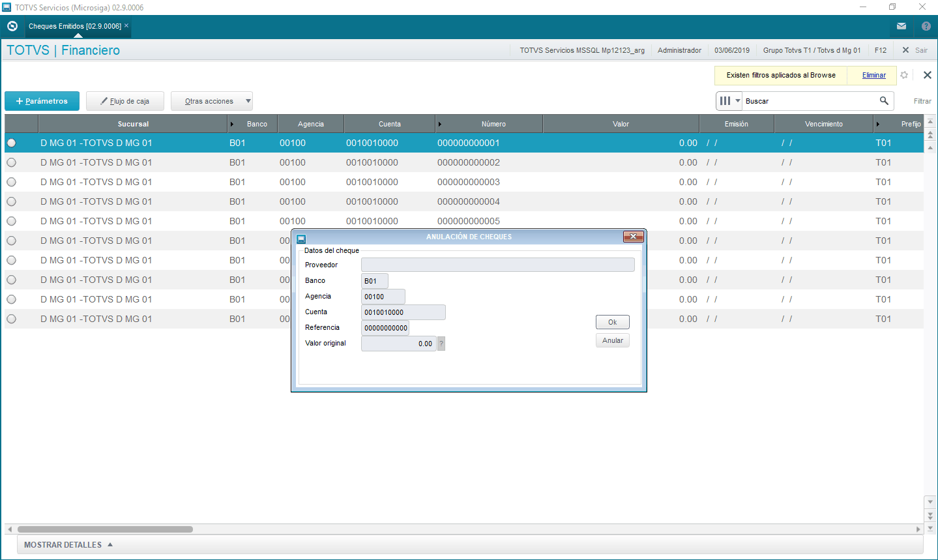
Task: Select radio for row 000000000002
Action: point(11,162)
